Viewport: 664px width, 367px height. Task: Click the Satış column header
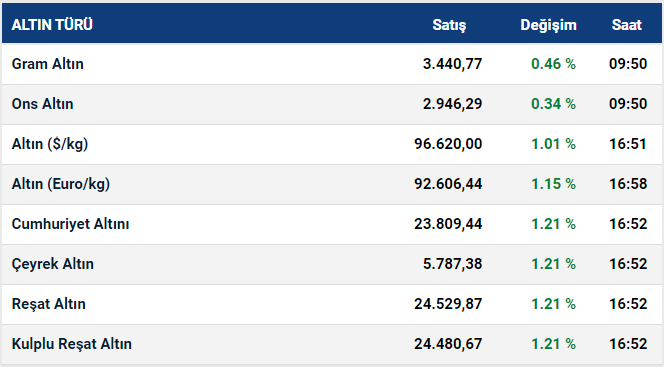point(449,25)
